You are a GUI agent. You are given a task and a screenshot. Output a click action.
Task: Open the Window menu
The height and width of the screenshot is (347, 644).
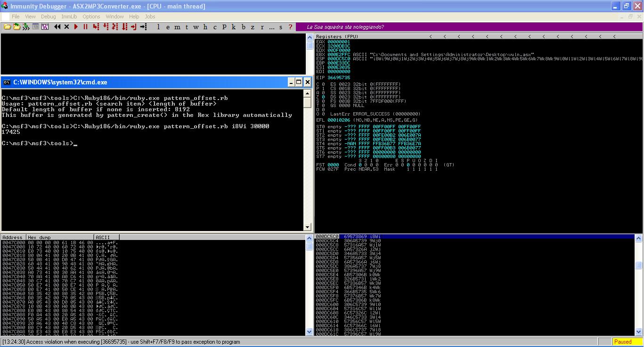click(x=114, y=17)
